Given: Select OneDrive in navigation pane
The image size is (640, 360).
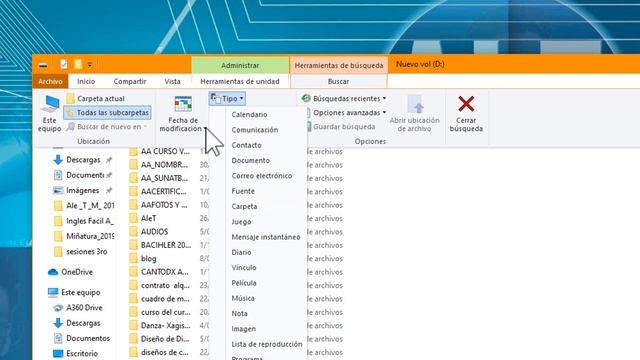Looking at the screenshot, I should (71, 272).
